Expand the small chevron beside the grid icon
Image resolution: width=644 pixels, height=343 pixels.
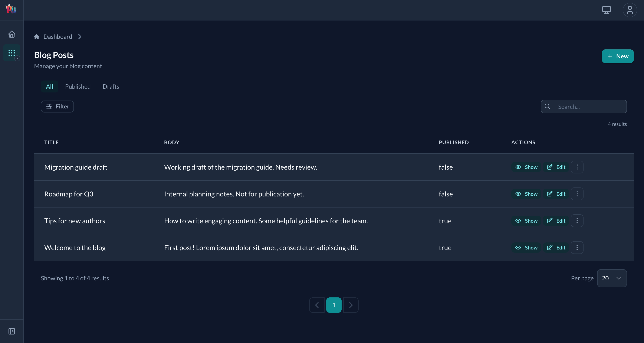pos(17,58)
